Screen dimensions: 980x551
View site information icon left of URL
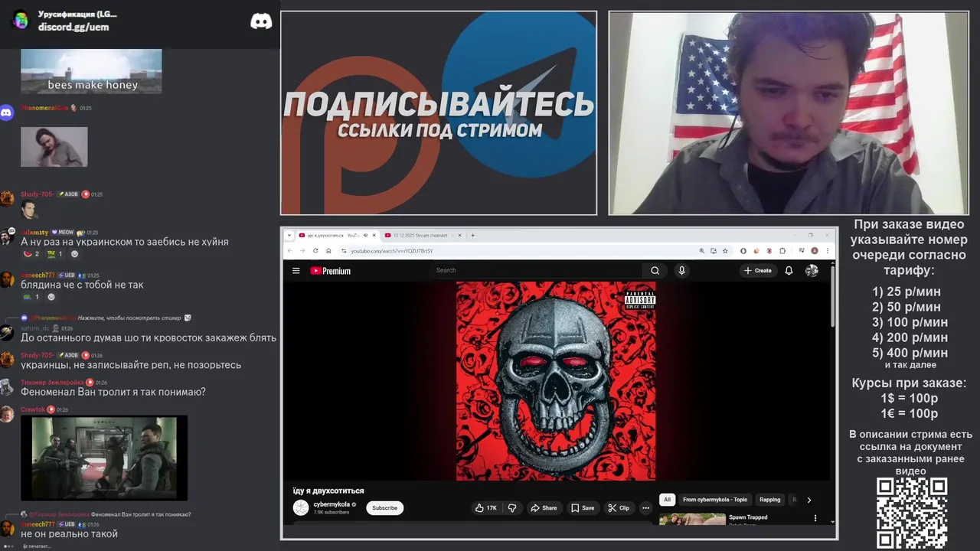(344, 250)
